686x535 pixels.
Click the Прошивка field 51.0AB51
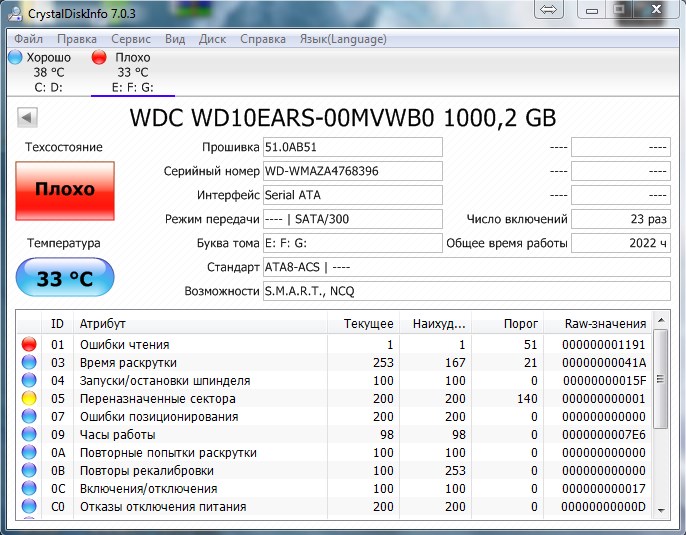click(x=353, y=147)
